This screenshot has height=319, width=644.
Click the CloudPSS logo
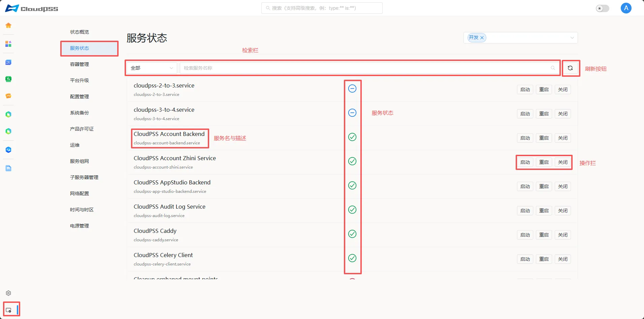point(32,8)
